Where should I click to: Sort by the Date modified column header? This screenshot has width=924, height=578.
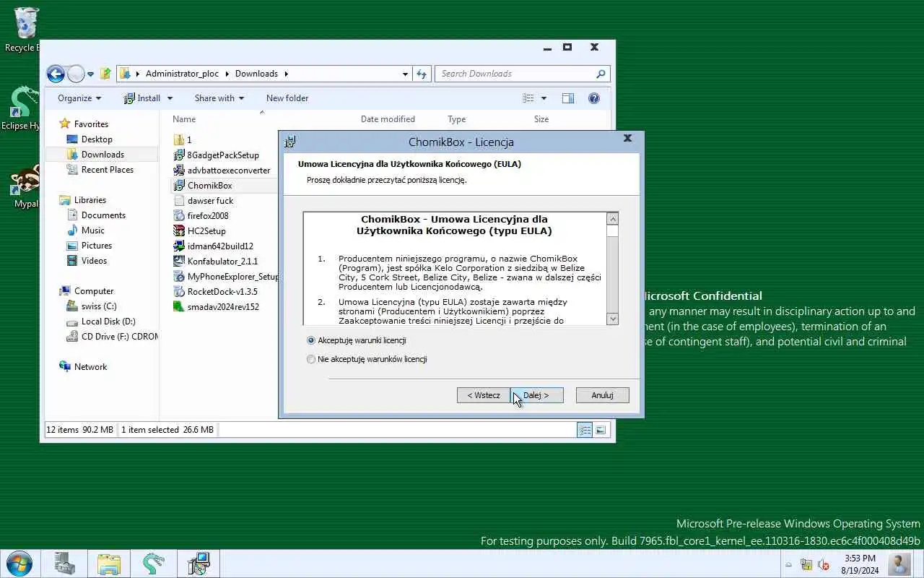coord(388,119)
